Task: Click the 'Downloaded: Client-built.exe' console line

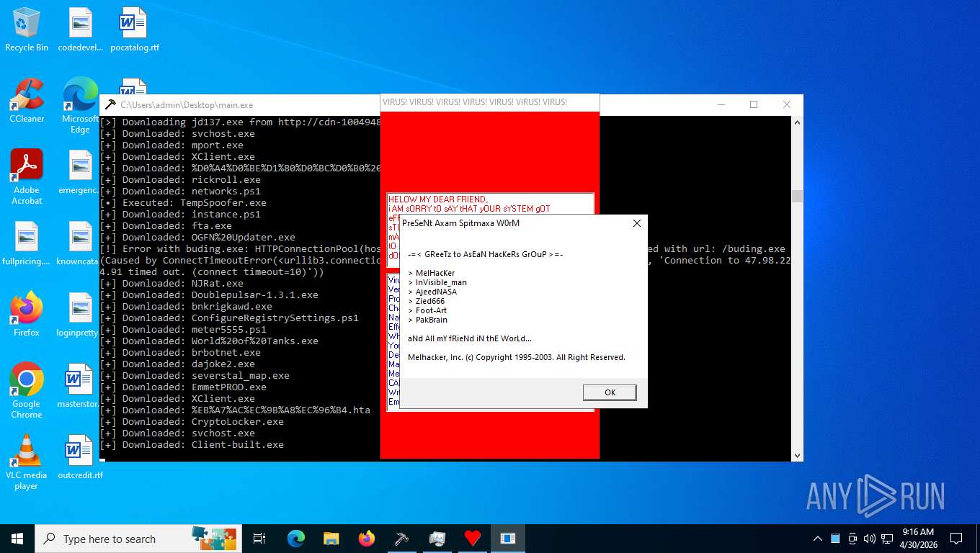Action: coord(192,444)
